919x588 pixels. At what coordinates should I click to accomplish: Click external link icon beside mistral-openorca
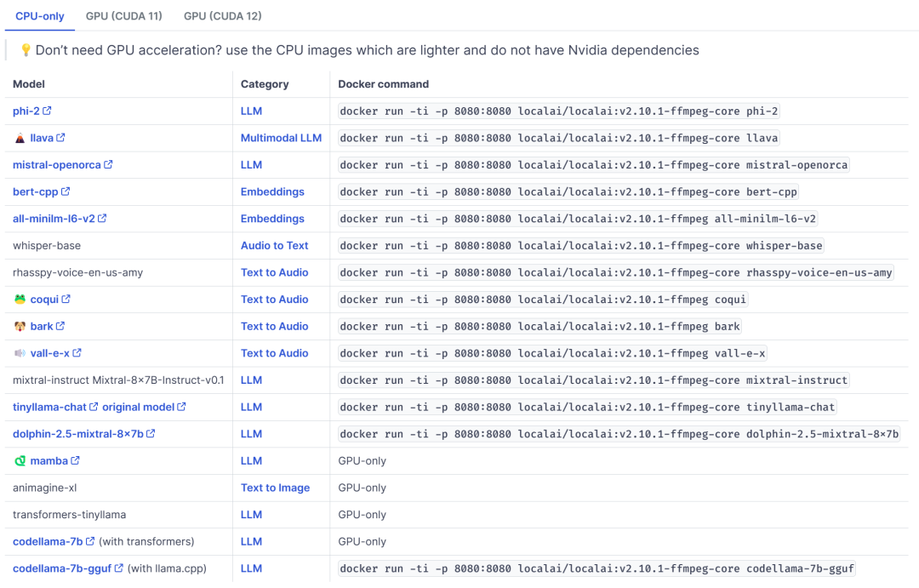(x=108, y=164)
